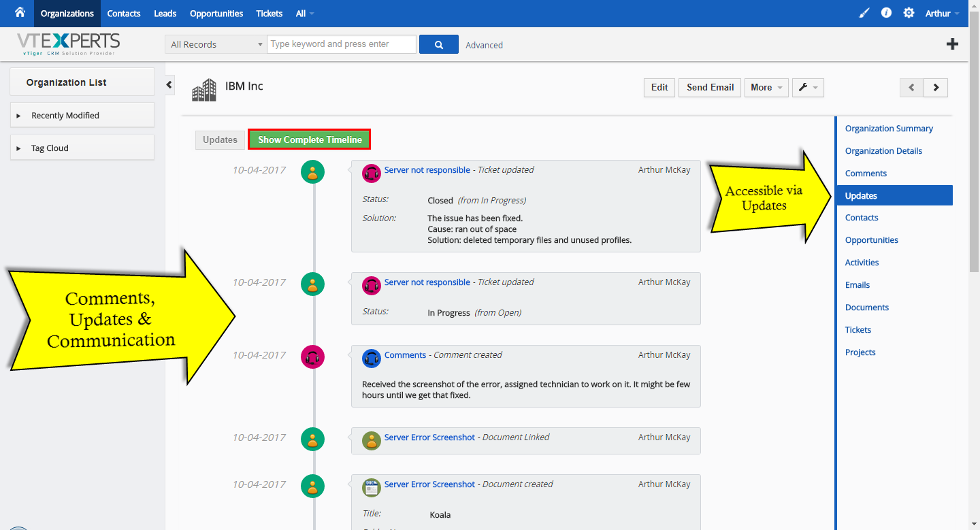Open Server Error Screenshot link, Document created
The image size is (980, 530).
click(x=429, y=484)
